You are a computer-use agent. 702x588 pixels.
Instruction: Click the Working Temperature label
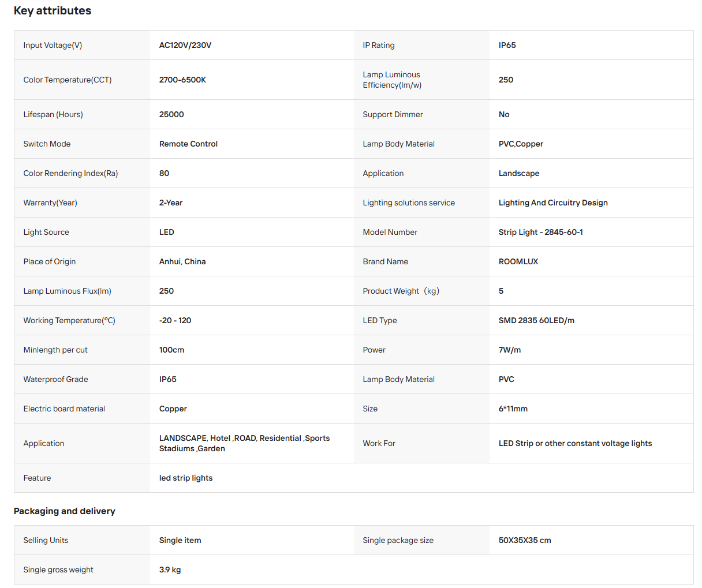coord(69,320)
